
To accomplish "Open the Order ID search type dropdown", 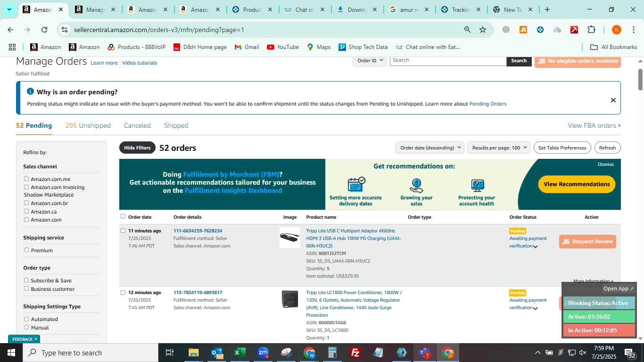I will (x=370, y=60).
